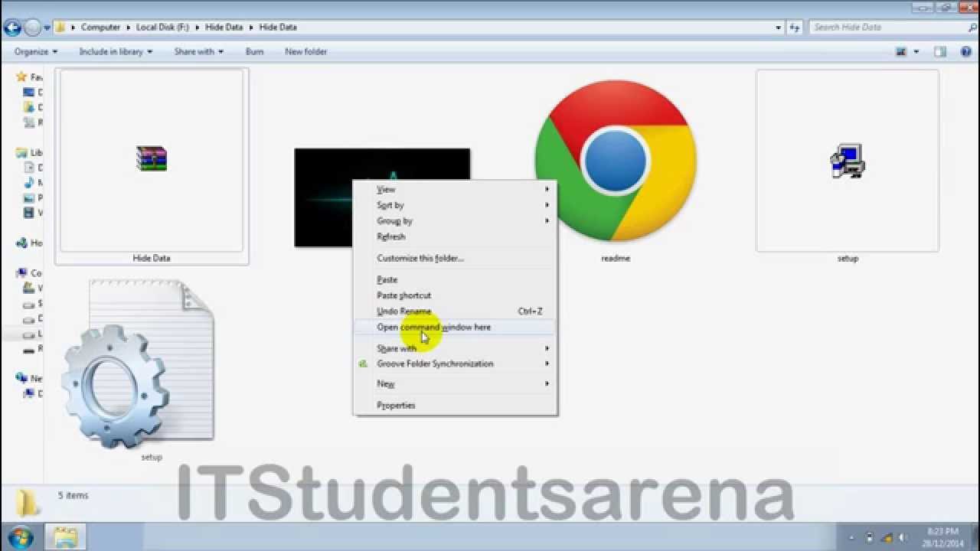Choose Groove Folder Synchronization entry
Screen dimensions: 980x551
(x=456, y=364)
